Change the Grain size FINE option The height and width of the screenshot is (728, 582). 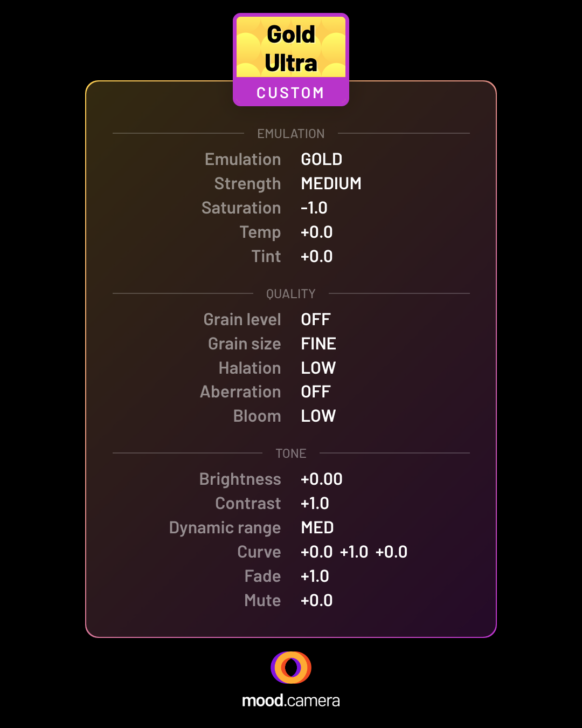click(318, 344)
